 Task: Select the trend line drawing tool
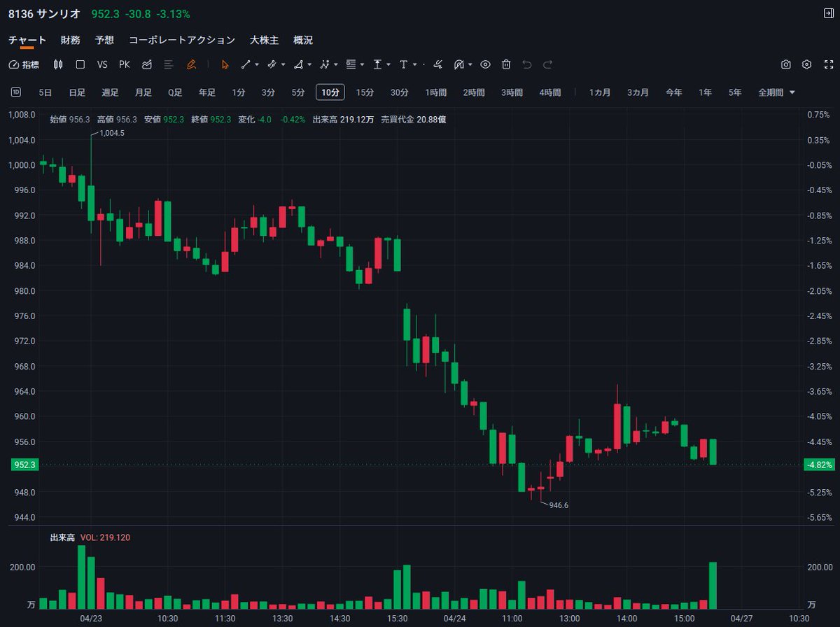point(246,64)
